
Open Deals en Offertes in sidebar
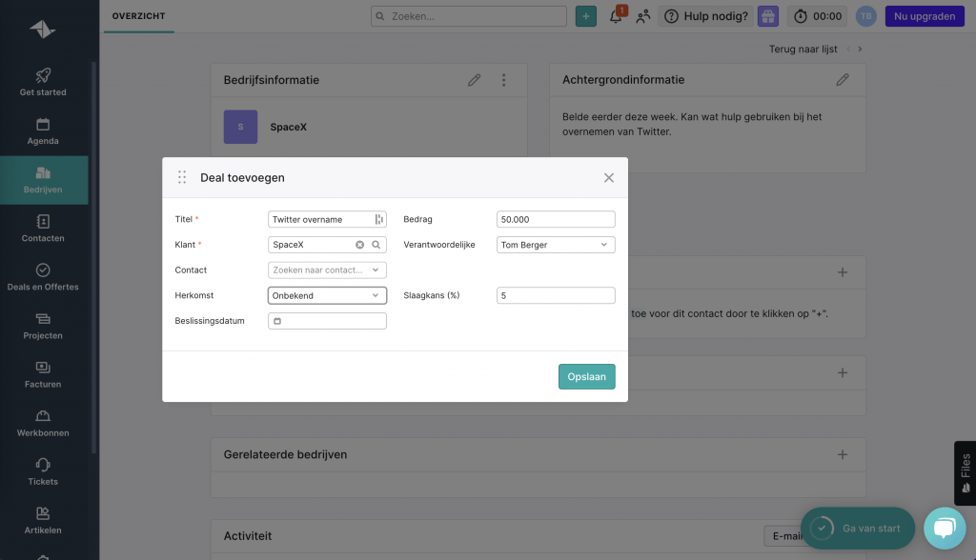click(43, 277)
